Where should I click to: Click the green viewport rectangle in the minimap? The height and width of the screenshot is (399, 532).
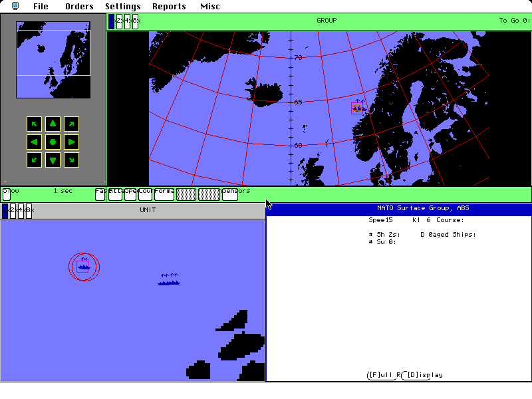[53, 53]
